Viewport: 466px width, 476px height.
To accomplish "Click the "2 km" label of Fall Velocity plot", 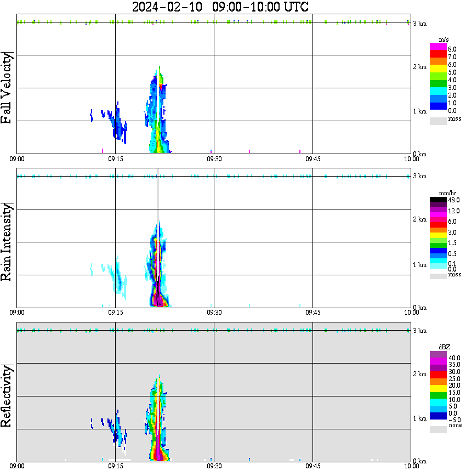I will point(419,67).
